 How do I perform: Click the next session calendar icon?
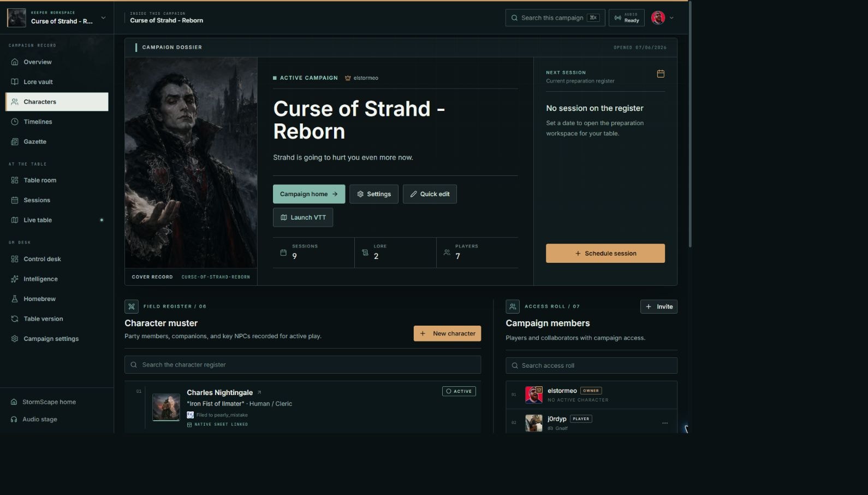[661, 74]
